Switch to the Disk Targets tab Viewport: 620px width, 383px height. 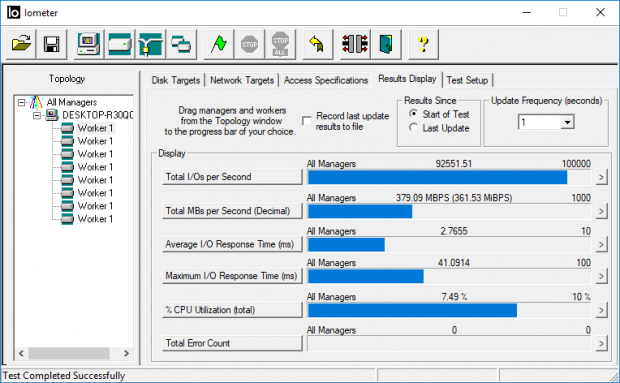pos(176,80)
